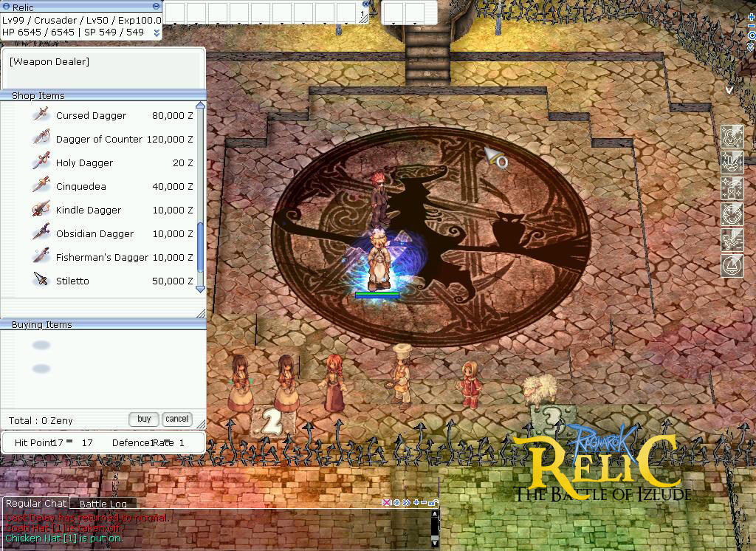Image resolution: width=756 pixels, height=551 pixels.
Task: Click the minimap magnifier icon
Action: [752, 35]
